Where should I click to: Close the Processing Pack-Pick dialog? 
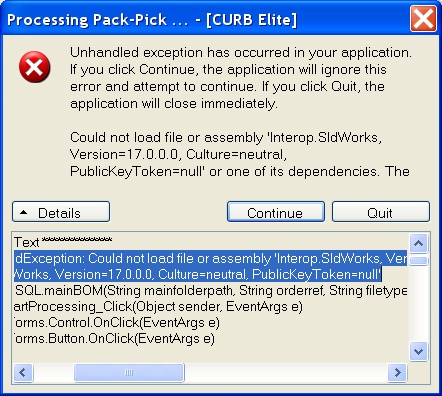click(x=423, y=19)
